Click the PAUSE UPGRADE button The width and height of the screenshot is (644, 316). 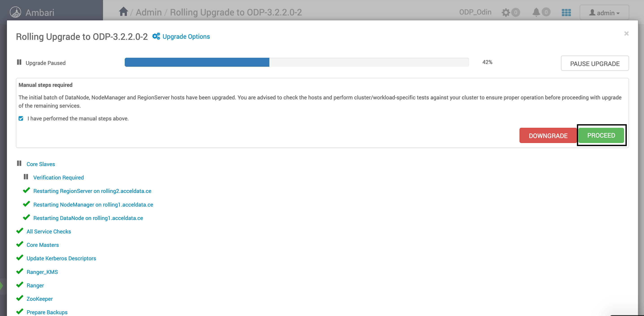[x=595, y=63]
